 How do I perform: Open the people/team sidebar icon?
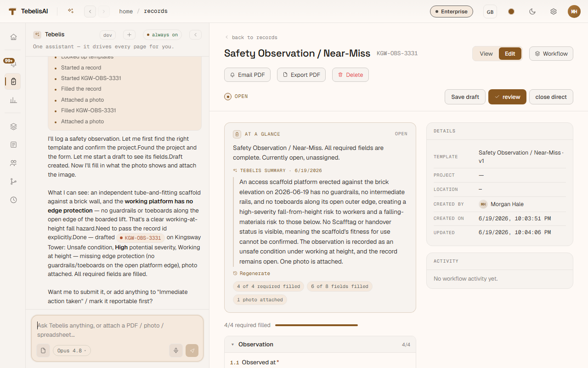13,163
